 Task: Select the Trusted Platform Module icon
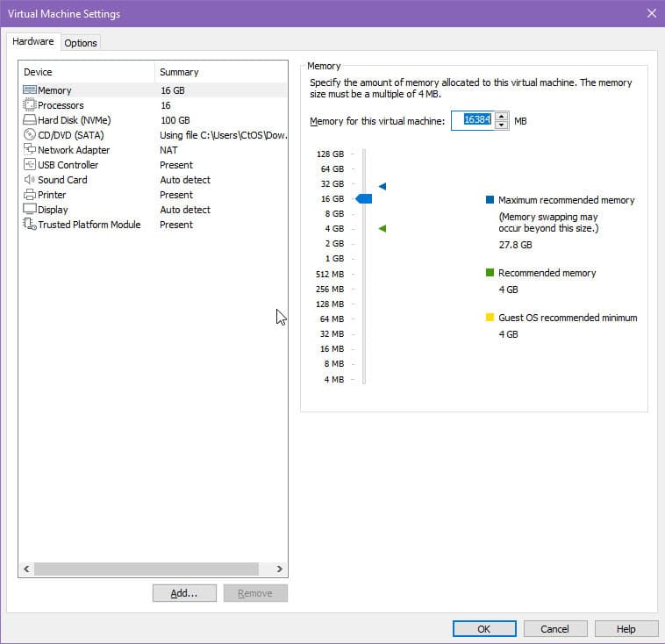30,224
